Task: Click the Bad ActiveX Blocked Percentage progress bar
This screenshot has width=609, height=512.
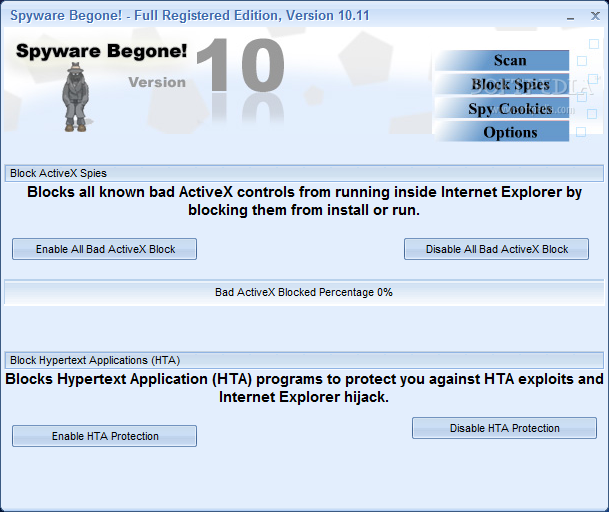Action: tap(304, 292)
